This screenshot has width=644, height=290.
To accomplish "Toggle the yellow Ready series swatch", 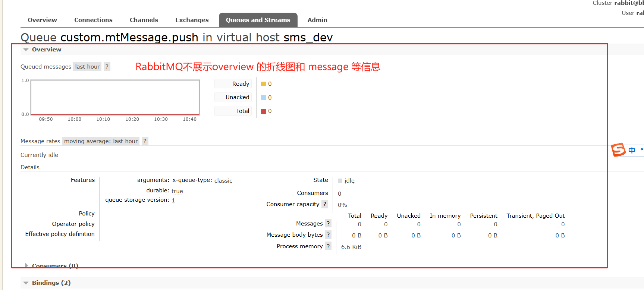I will 263,84.
